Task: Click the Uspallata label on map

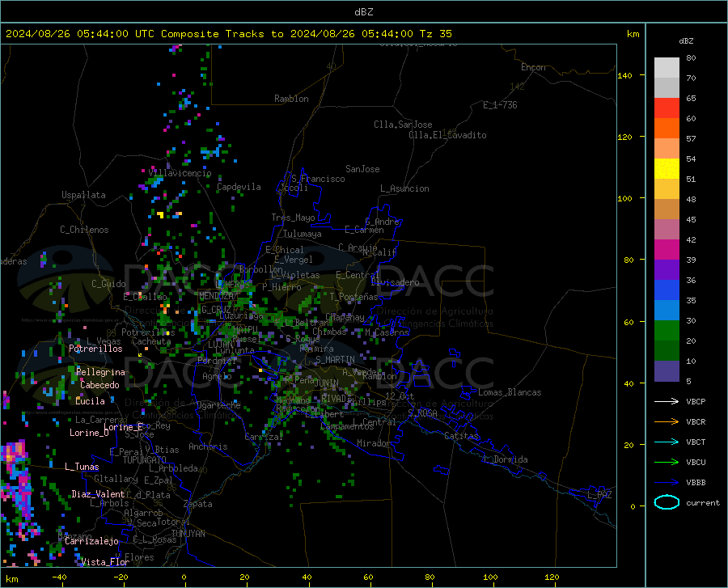Action: click(83, 195)
